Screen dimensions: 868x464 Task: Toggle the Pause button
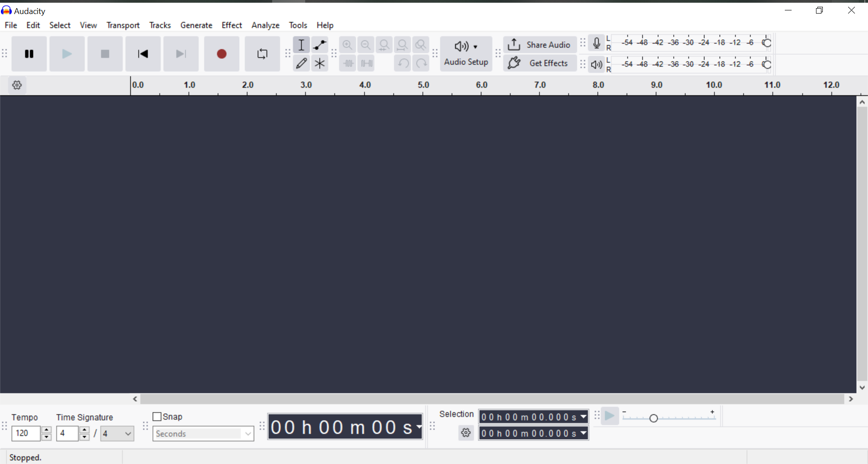(x=29, y=54)
